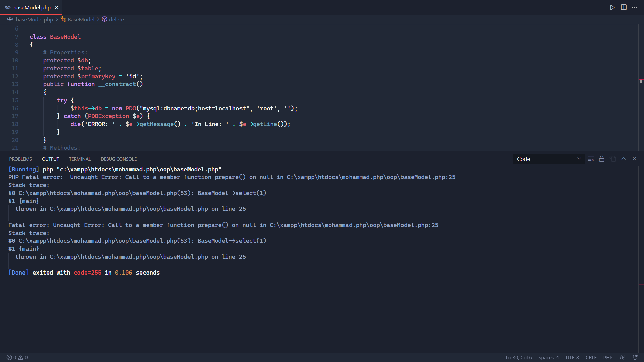Toggle output auto-scroll lock
644x362 pixels.
[x=602, y=159]
